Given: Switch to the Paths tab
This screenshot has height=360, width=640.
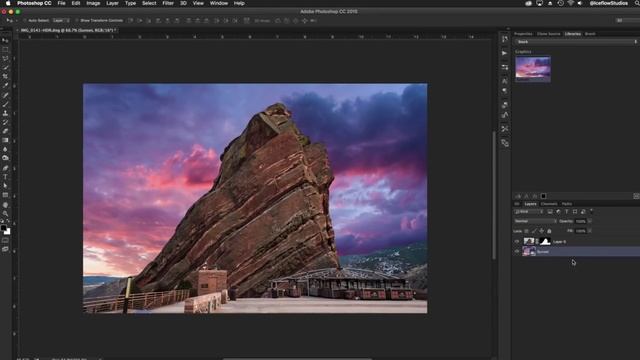Looking at the screenshot, I should (x=567, y=204).
